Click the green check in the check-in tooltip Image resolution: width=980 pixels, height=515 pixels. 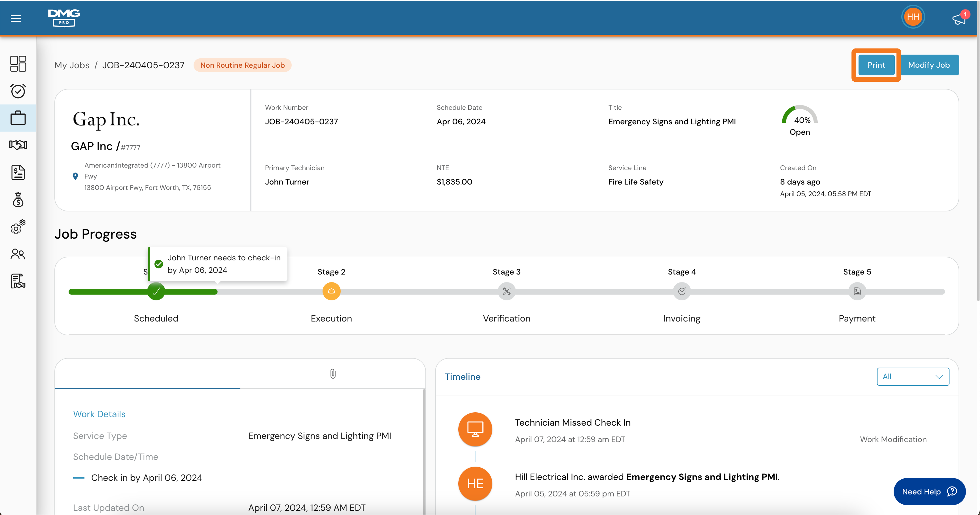[x=159, y=264]
